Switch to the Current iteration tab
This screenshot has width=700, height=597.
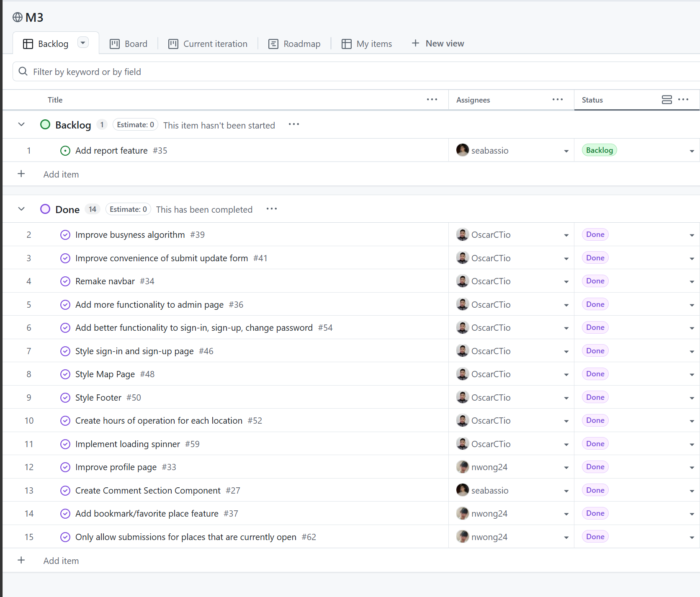point(208,44)
